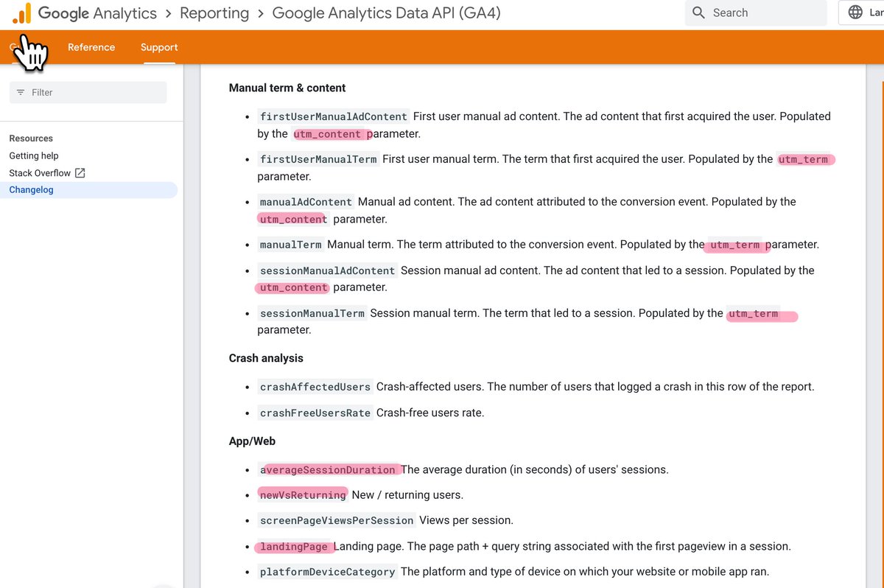
Task: Click the App/Web section heading
Action: click(252, 441)
